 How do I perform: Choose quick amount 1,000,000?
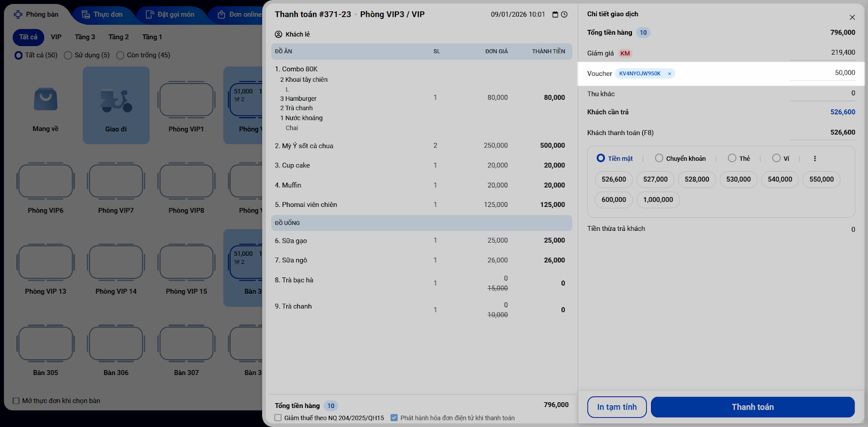(x=658, y=200)
